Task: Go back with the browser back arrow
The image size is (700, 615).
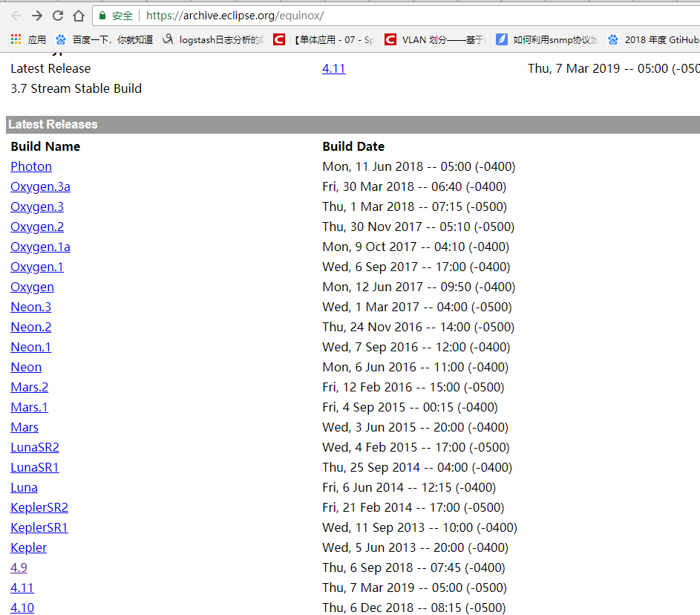Action: click(x=16, y=16)
